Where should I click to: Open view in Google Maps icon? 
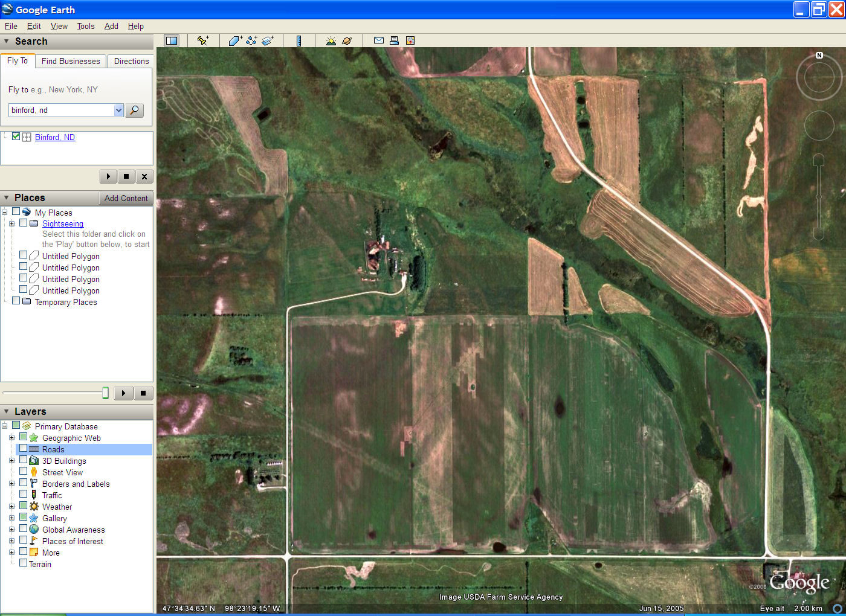coord(410,40)
